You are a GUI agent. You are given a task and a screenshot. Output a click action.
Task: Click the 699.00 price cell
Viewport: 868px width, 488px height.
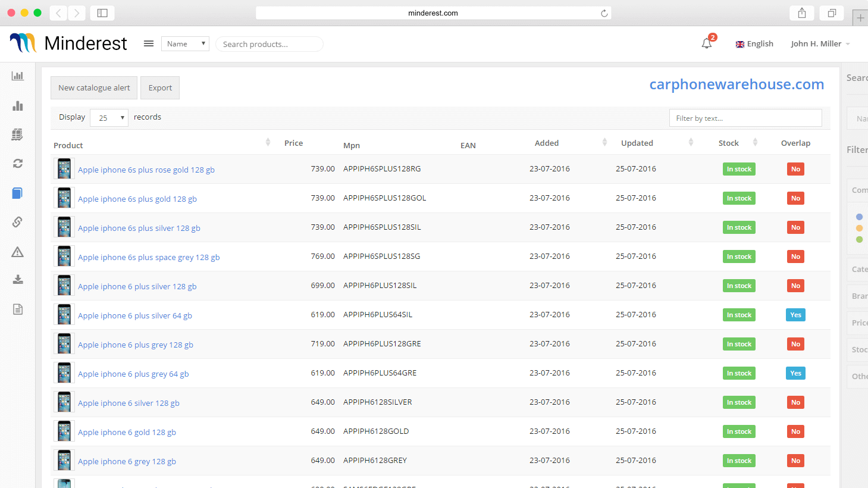coord(322,285)
